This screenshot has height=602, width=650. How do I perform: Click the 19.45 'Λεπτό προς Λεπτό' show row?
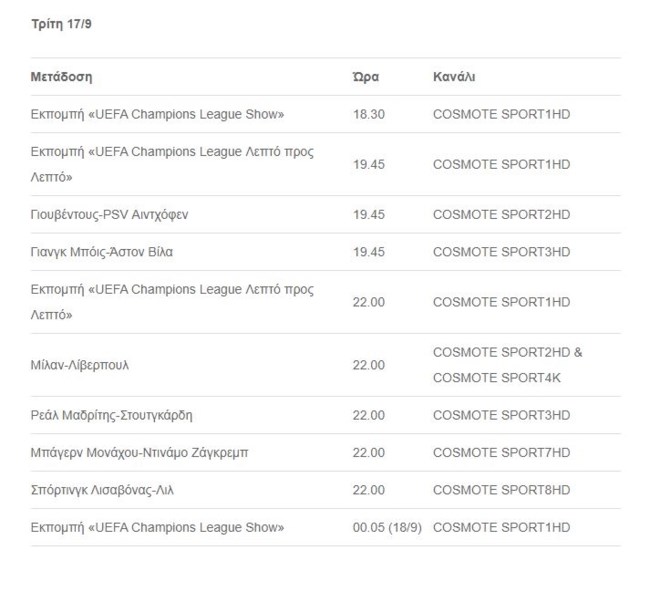pos(172,164)
